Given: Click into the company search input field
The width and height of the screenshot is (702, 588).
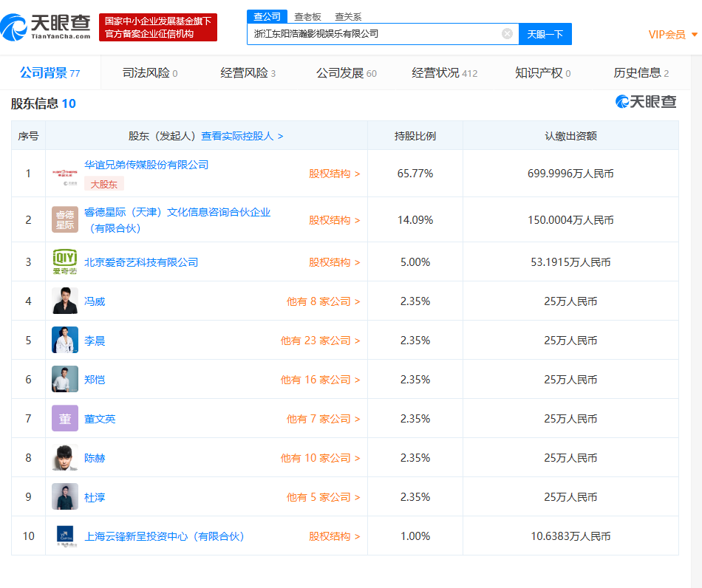Looking at the screenshot, I should pyautogui.click(x=373, y=34).
